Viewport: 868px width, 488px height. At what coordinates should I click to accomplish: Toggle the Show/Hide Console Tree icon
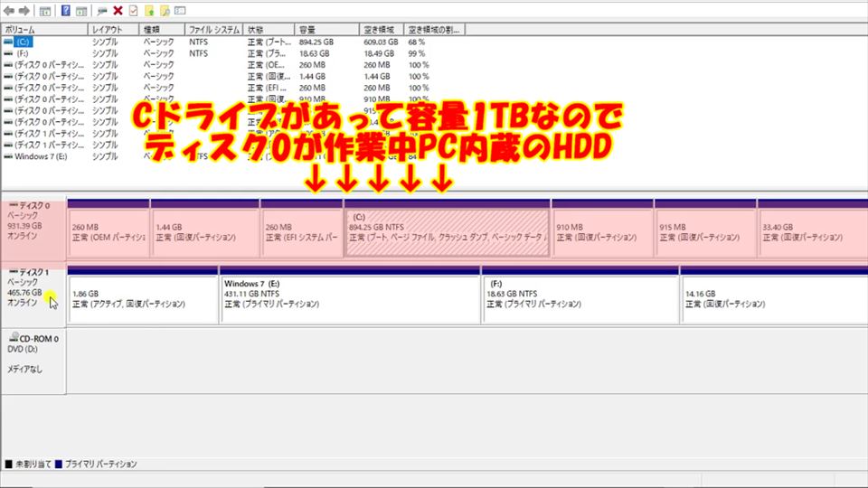(x=45, y=11)
